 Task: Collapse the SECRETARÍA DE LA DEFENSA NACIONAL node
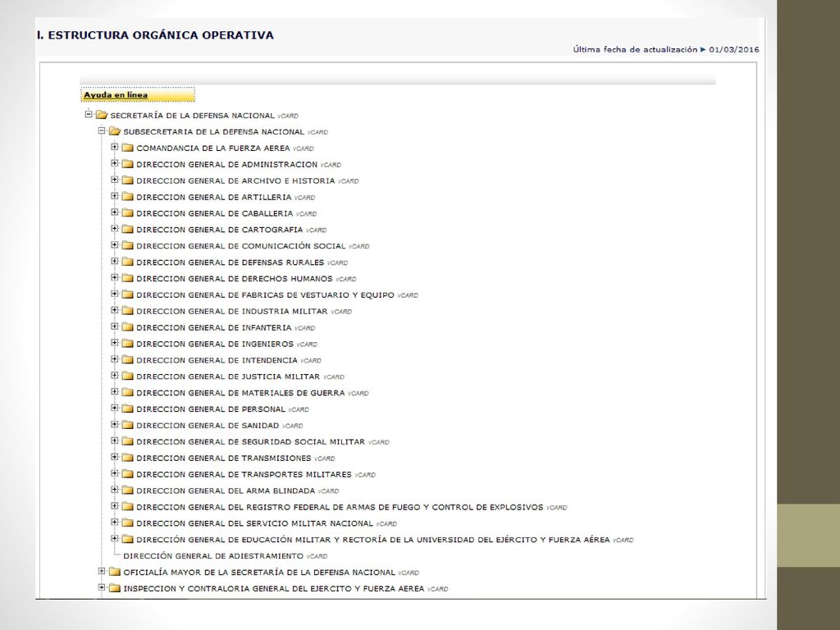pos(89,114)
